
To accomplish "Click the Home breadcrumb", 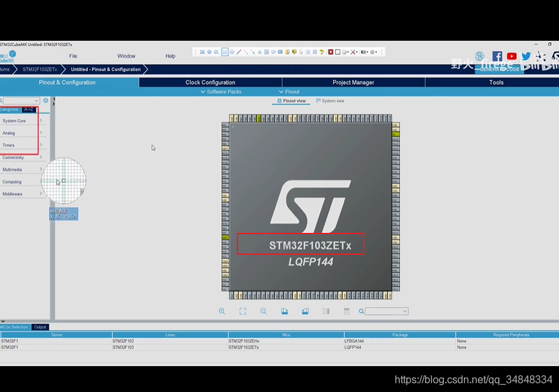I will (x=5, y=69).
